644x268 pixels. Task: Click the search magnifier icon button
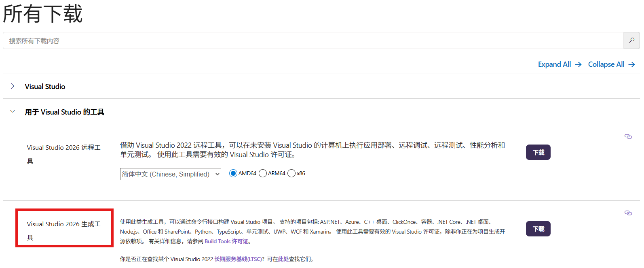click(x=631, y=40)
